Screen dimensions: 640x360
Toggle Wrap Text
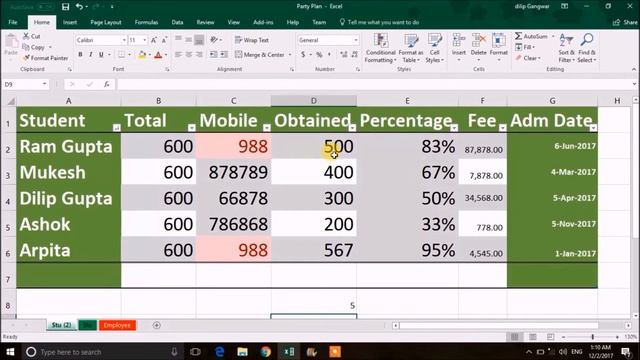(x=252, y=40)
